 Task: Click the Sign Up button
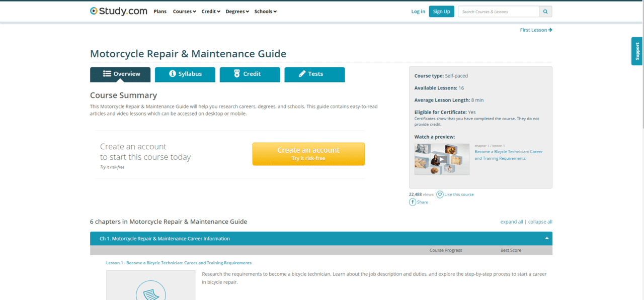pos(442,12)
